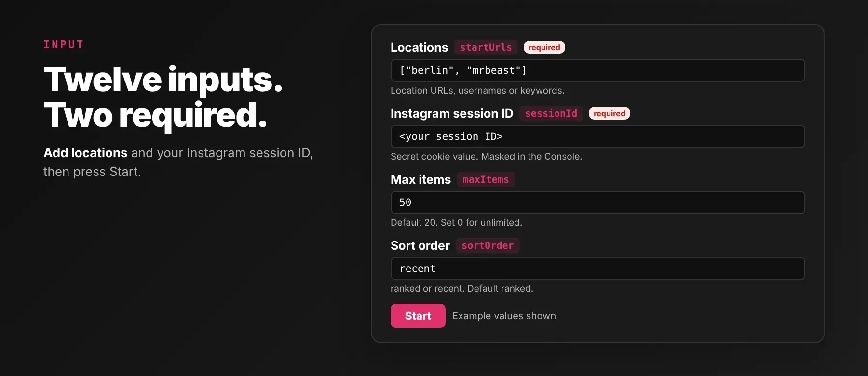Click the "Sort order" label
This screenshot has height=376, width=868.
pyautogui.click(x=420, y=245)
